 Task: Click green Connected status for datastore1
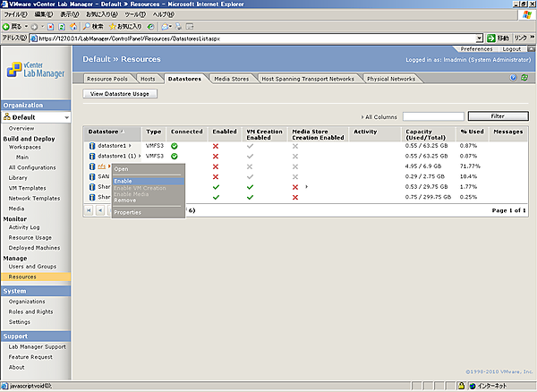[x=174, y=145]
